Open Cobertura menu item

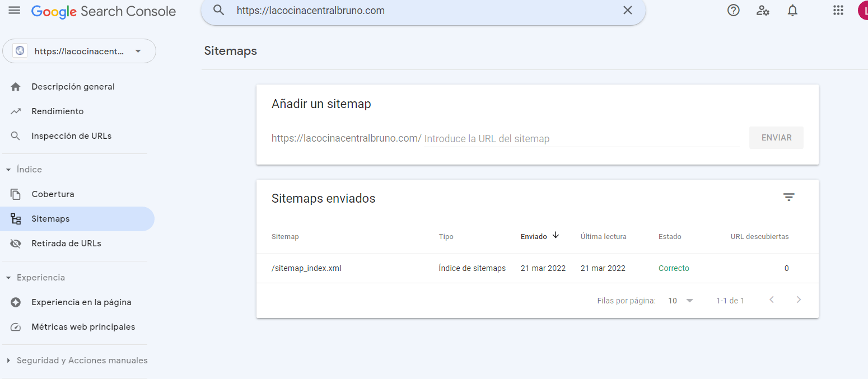(x=77, y=194)
